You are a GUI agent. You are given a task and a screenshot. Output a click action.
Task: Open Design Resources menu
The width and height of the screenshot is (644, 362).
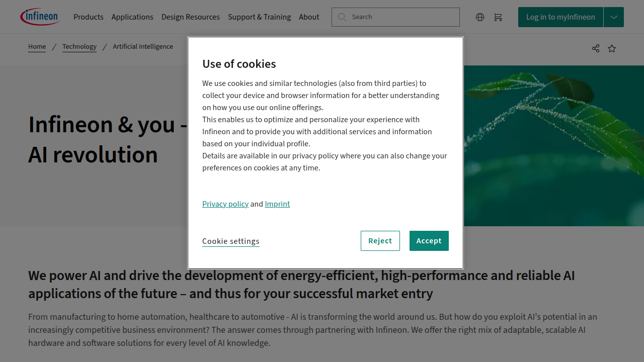pyautogui.click(x=191, y=17)
